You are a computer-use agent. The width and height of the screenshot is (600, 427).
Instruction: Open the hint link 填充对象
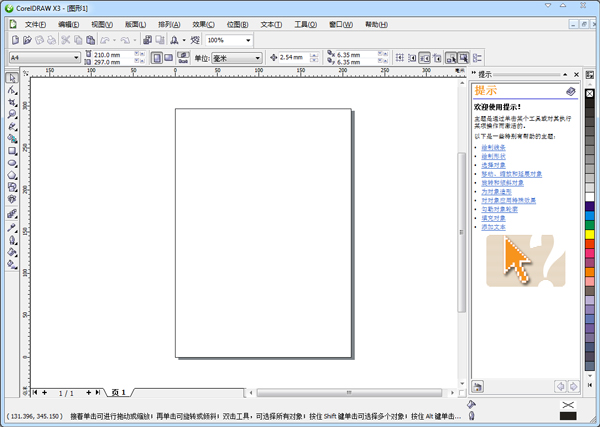pos(493,218)
